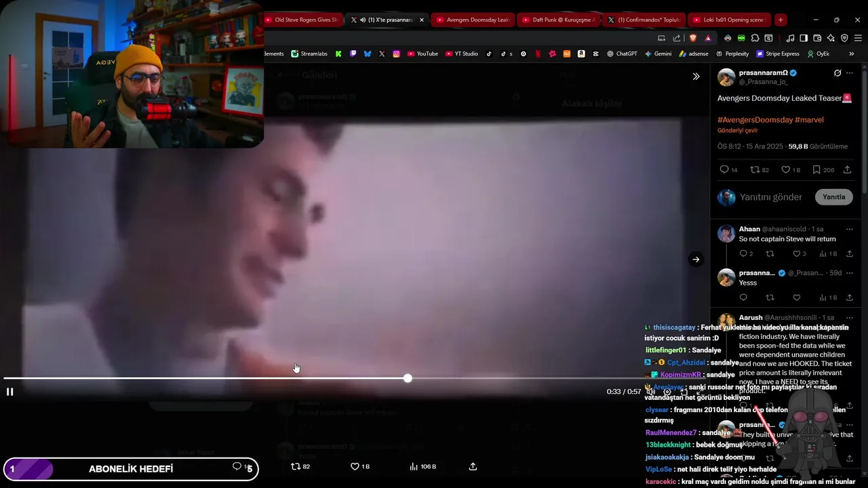The height and width of the screenshot is (488, 868).
Task: Mute audio on the X'te prasannara tab
Action: 363,20
